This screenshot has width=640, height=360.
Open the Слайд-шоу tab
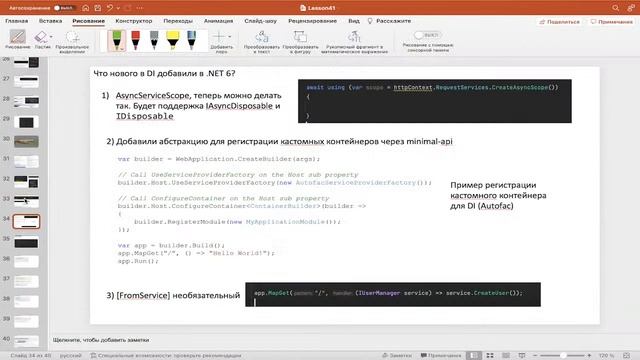[x=260, y=21]
